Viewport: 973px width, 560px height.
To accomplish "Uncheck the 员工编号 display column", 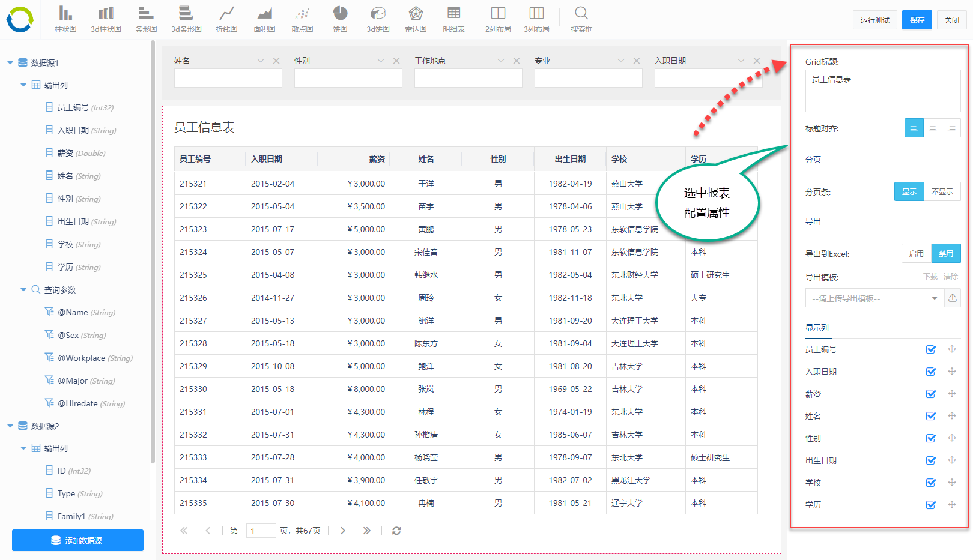I will pyautogui.click(x=931, y=349).
